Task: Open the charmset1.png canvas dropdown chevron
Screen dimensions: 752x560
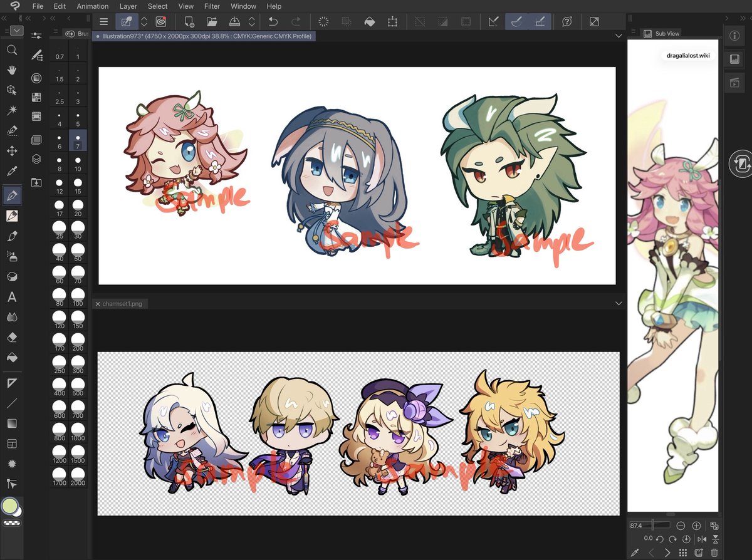Action: (x=619, y=303)
